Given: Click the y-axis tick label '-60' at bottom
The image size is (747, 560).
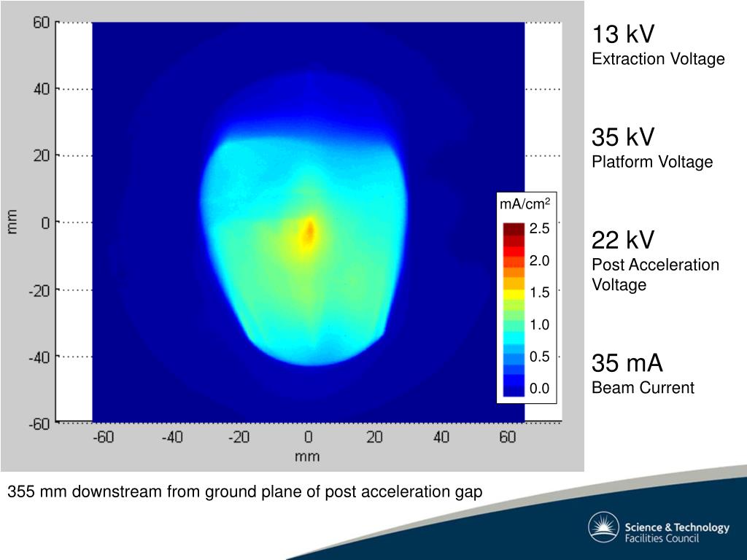Looking at the screenshot, I should (39, 424).
